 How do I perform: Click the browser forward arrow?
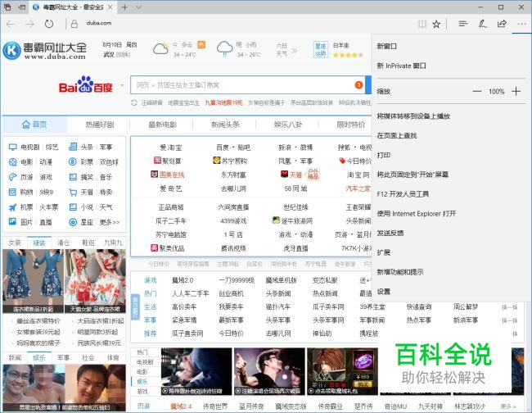pyautogui.click(x=29, y=24)
